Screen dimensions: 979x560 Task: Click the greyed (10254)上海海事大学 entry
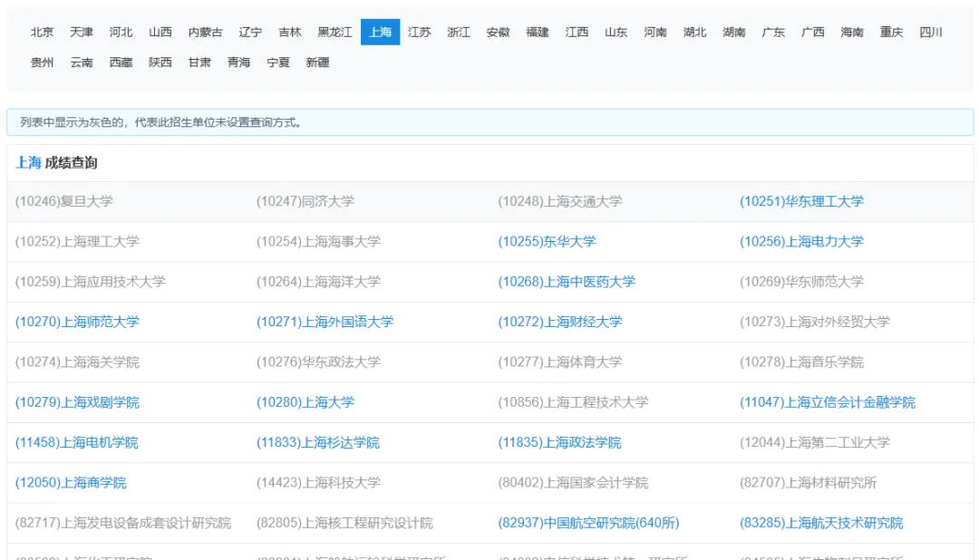click(x=318, y=242)
